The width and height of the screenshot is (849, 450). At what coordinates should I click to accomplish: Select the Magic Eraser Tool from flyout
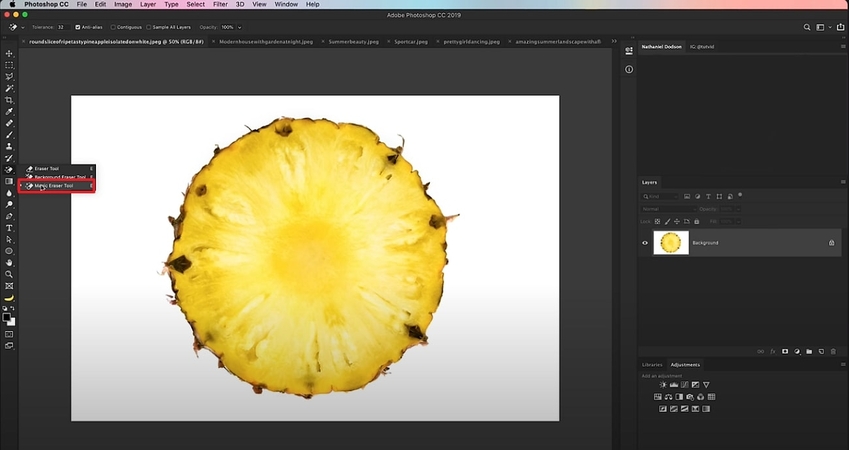pos(55,186)
